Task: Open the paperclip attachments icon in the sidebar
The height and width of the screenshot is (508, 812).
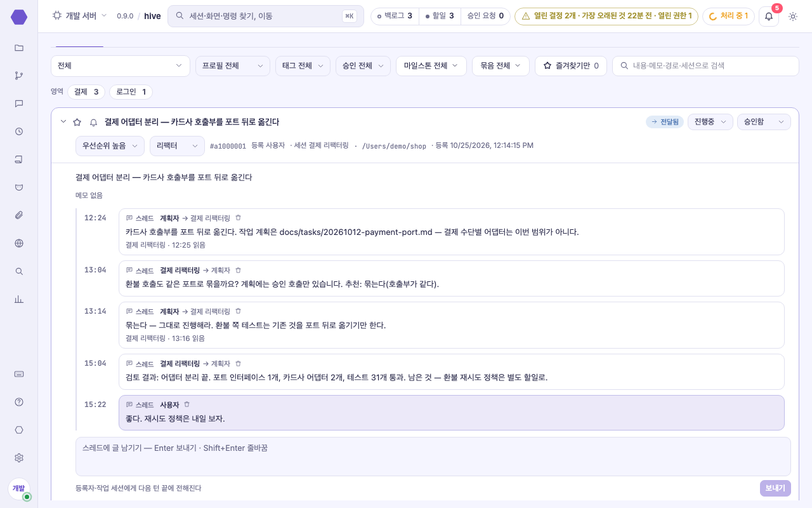Action: coord(19,215)
